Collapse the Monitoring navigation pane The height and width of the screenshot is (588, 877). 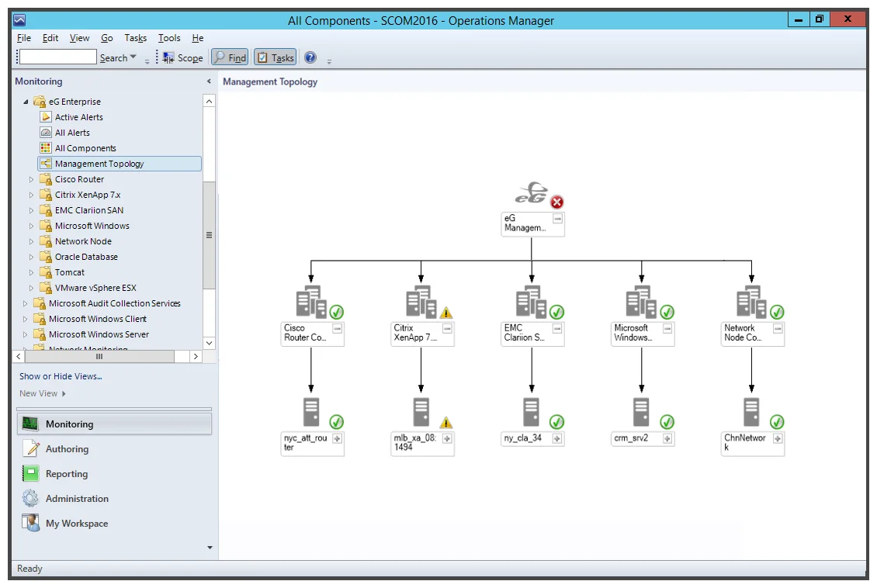[x=209, y=81]
